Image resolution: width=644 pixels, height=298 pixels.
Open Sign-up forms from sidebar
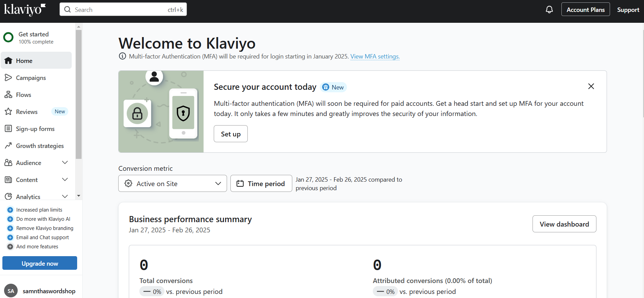[36, 129]
